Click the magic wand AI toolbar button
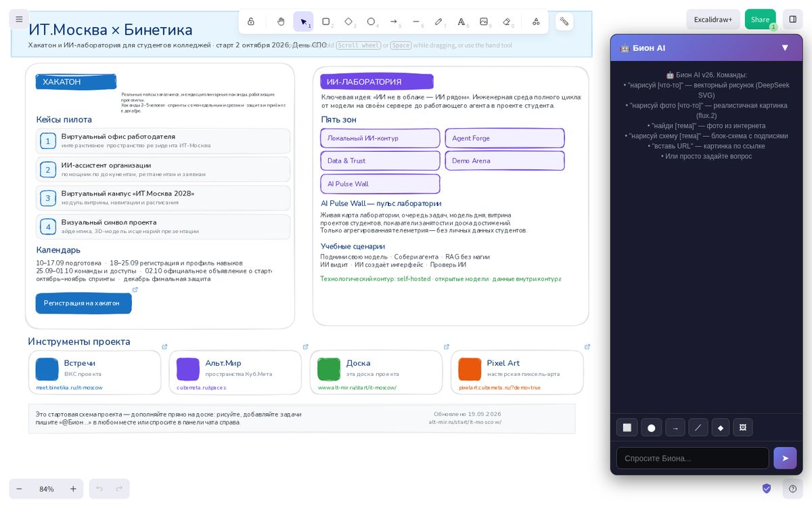812x508 pixels. point(564,22)
